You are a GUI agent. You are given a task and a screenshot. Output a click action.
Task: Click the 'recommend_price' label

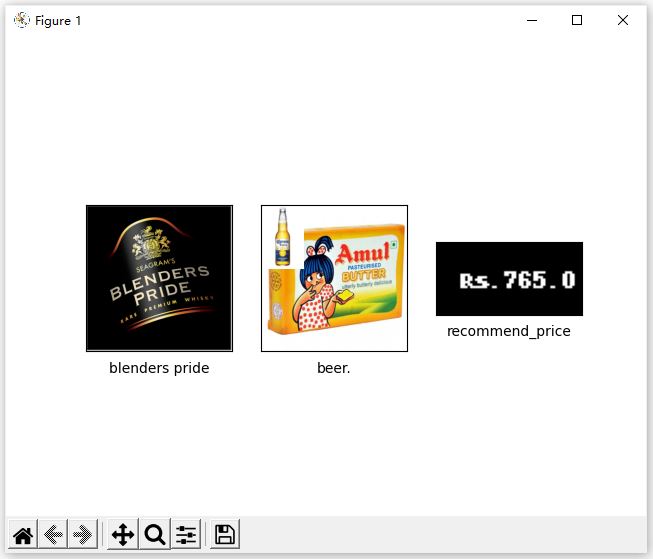[509, 332]
